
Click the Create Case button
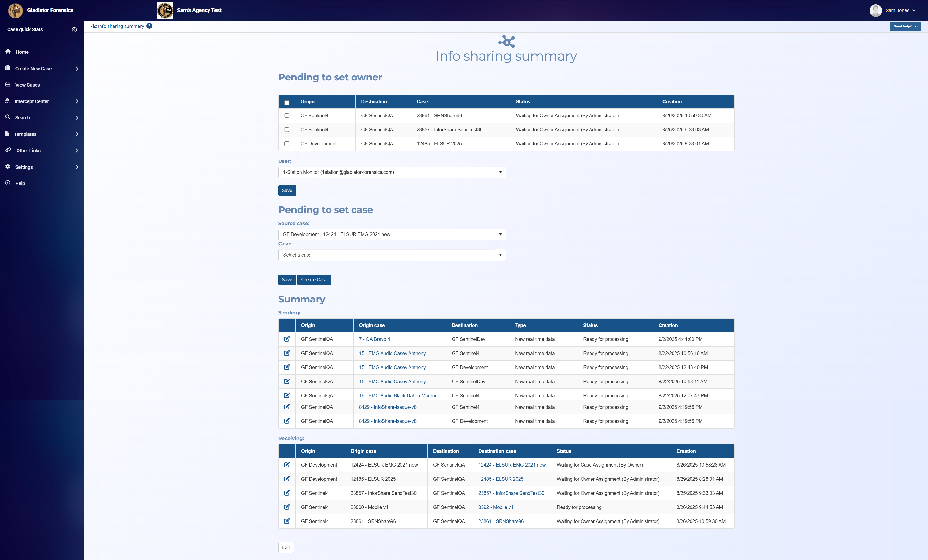[314, 280]
